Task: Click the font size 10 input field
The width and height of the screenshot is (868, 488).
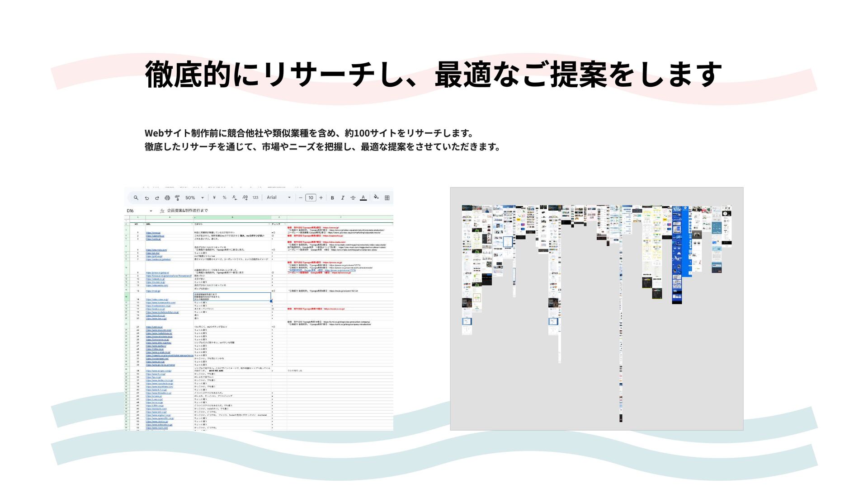Action: pyautogui.click(x=311, y=198)
